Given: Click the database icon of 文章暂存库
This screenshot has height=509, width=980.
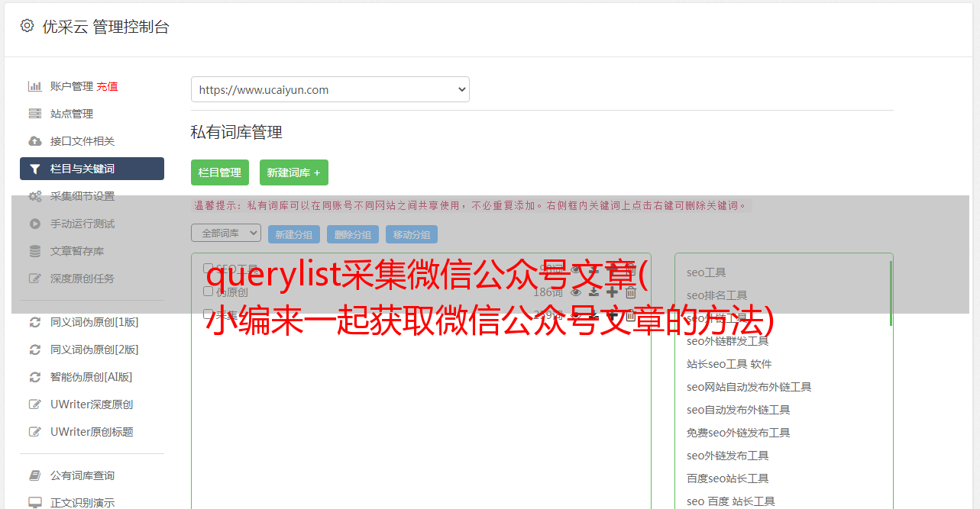Looking at the screenshot, I should (35, 251).
